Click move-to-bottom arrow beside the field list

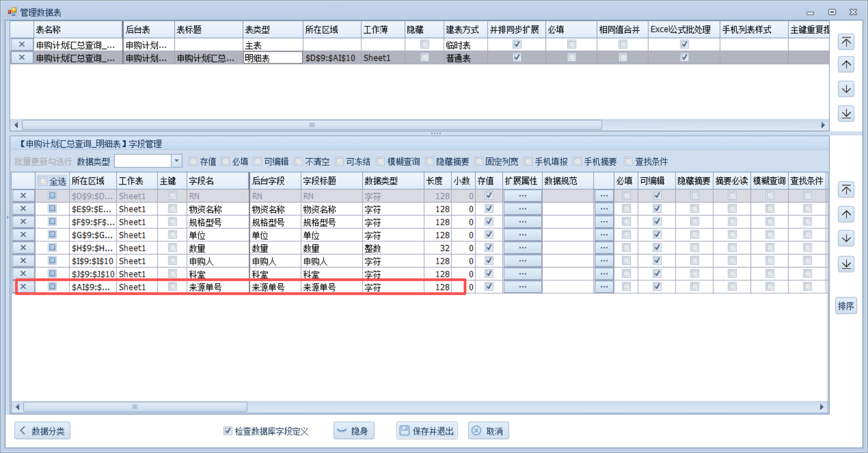pyautogui.click(x=846, y=264)
